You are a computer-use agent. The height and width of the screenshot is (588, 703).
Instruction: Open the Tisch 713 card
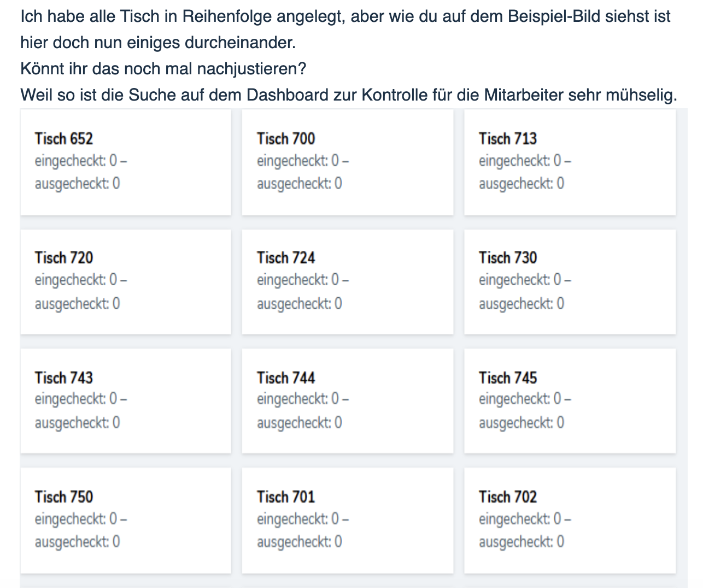point(570,162)
